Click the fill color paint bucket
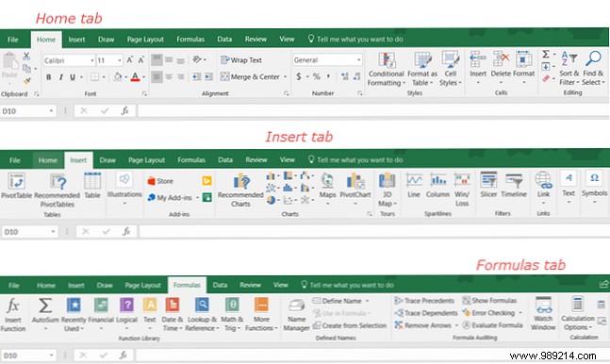 click(x=118, y=77)
